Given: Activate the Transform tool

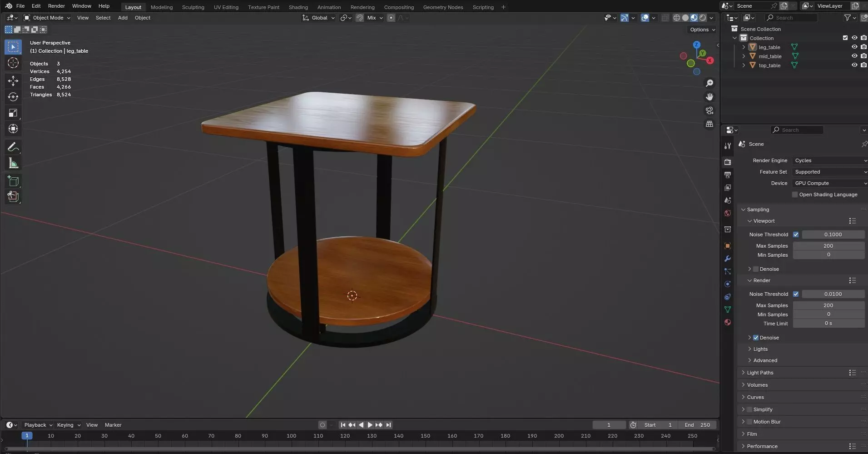Looking at the screenshot, I should [x=13, y=129].
